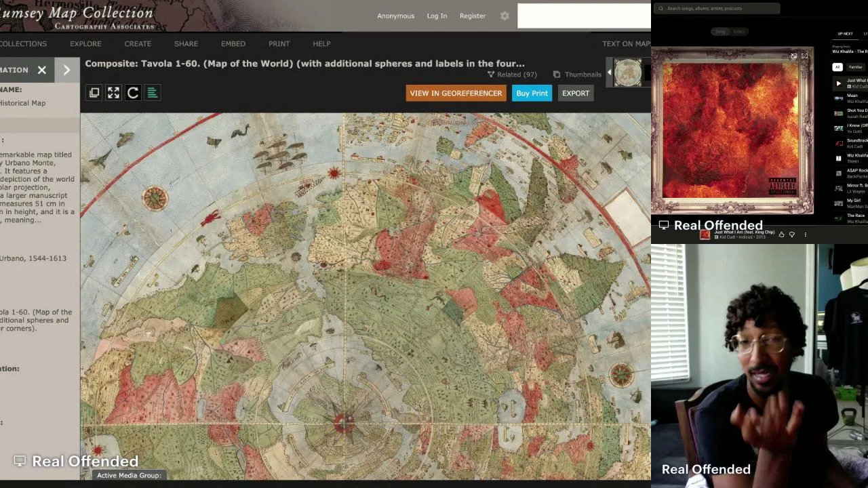The height and width of the screenshot is (488, 868).
Task: Open the EMBED menu
Action: click(233, 44)
